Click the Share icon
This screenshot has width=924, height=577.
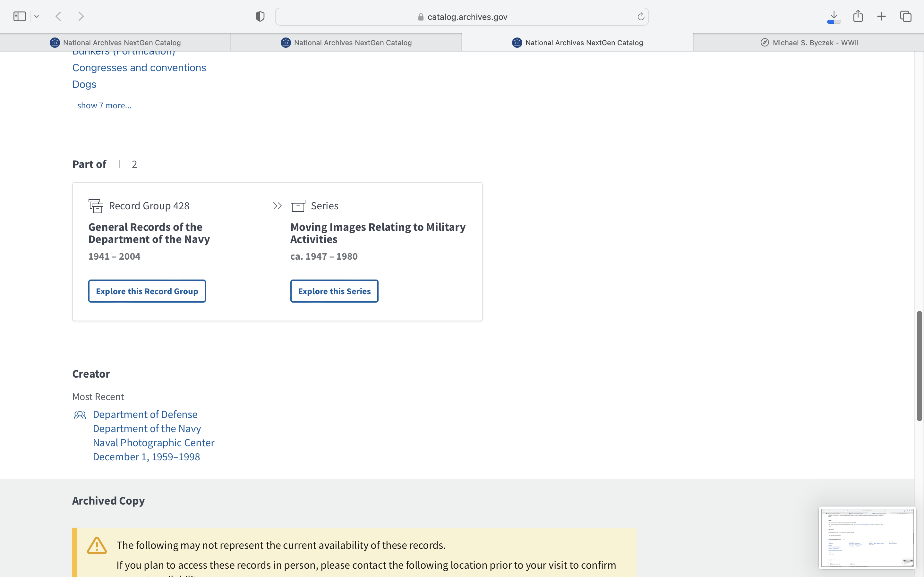[858, 16]
